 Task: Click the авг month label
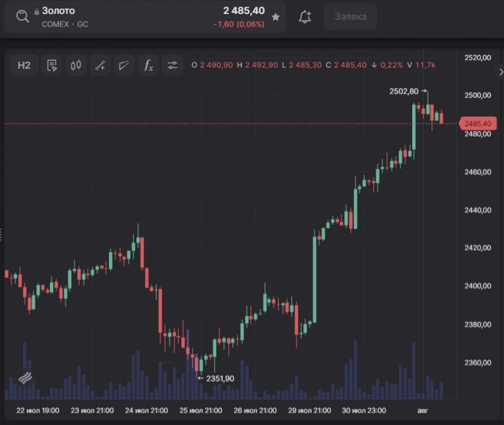(423, 410)
